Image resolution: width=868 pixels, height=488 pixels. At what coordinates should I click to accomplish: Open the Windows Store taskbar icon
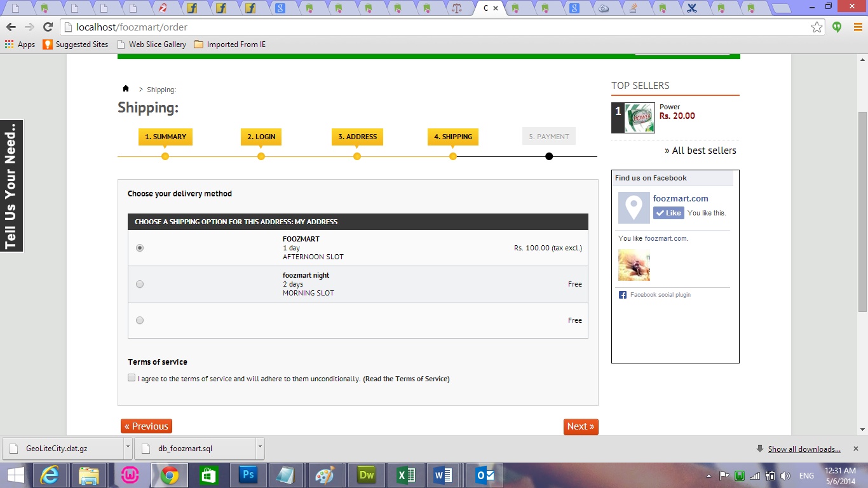(208, 475)
